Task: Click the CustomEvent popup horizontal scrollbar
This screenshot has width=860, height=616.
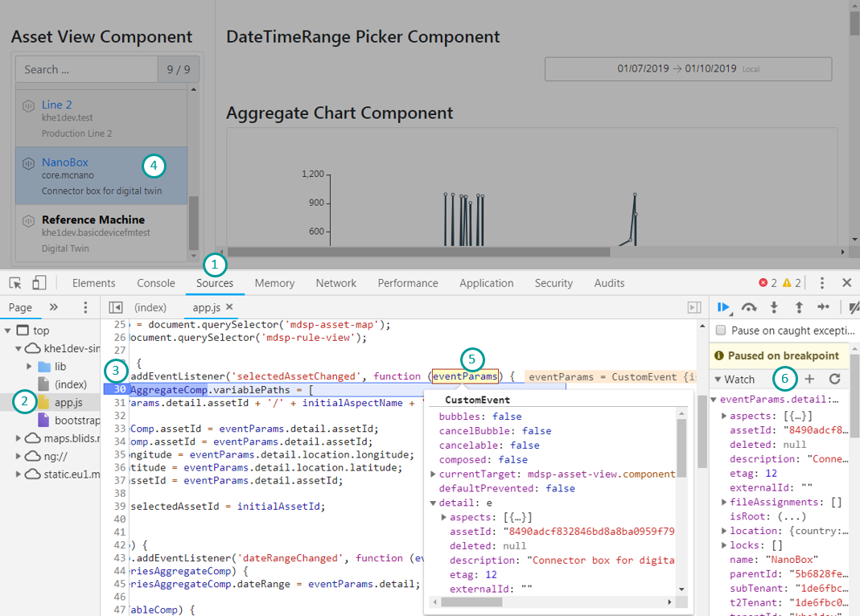Action: point(471,602)
